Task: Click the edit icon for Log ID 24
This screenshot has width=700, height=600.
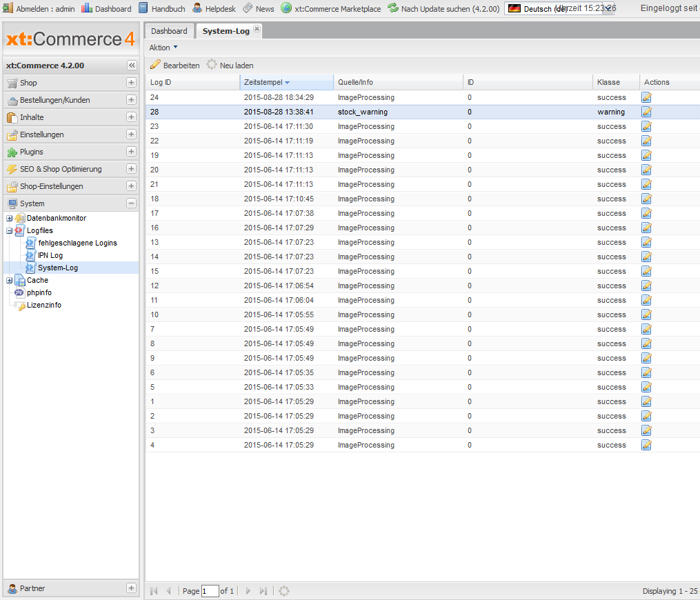Action: [646, 97]
